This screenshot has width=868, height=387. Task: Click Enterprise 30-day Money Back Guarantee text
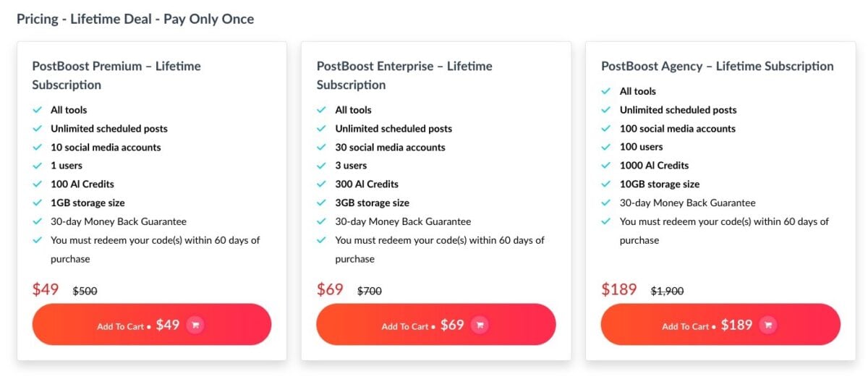click(403, 221)
